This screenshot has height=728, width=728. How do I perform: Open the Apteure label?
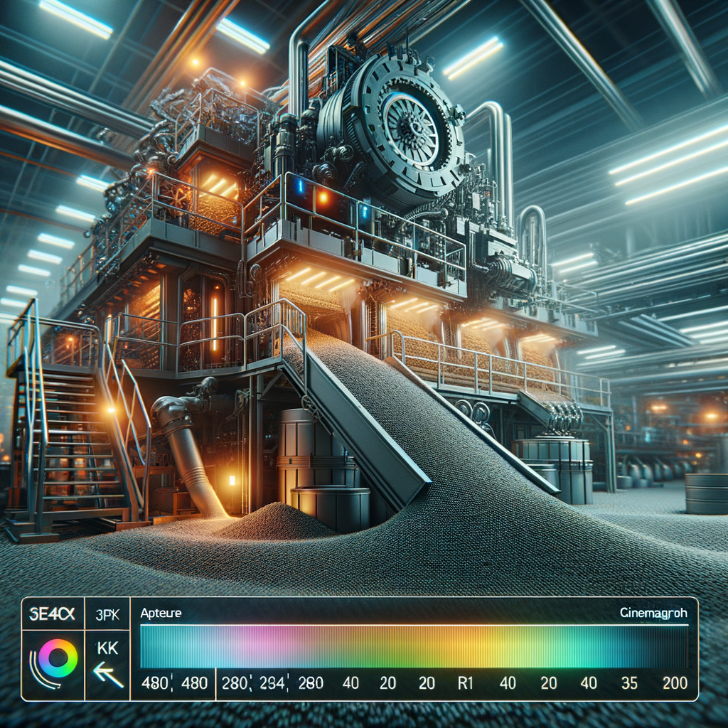[x=161, y=613]
